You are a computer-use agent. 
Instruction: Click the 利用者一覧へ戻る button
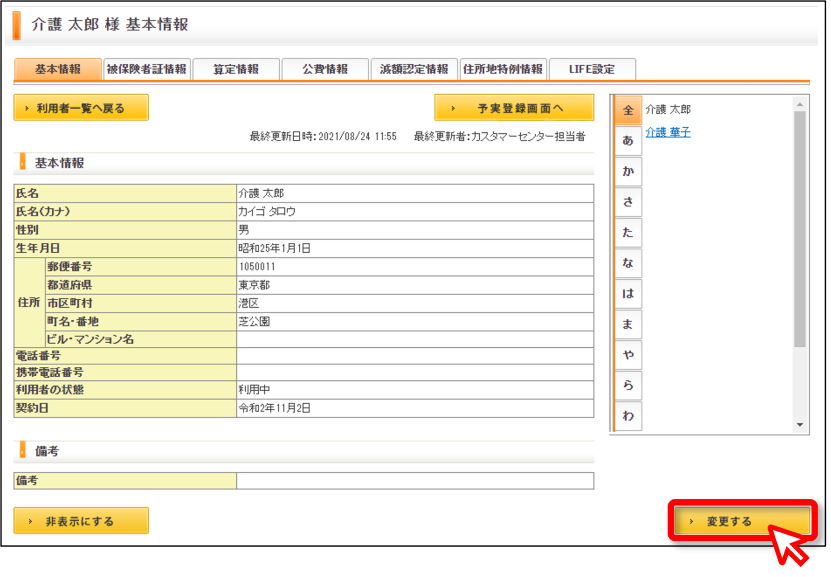coord(81,108)
